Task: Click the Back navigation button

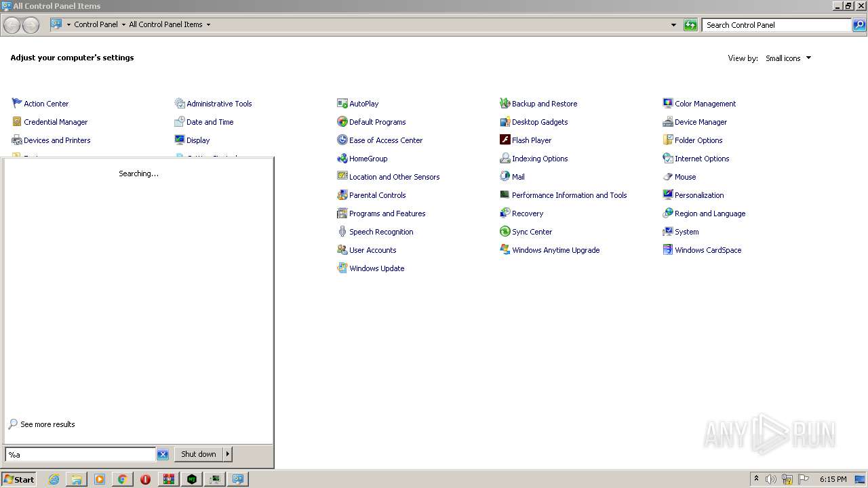Action: click(12, 25)
